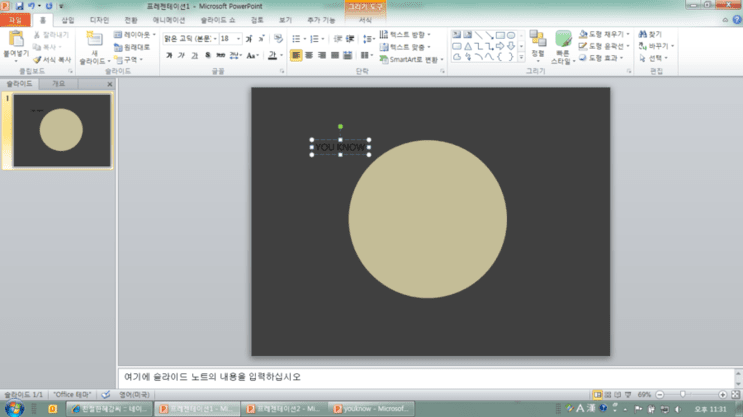Select the Format Painter tool
The height and width of the screenshot is (417, 743).
[x=52, y=60]
